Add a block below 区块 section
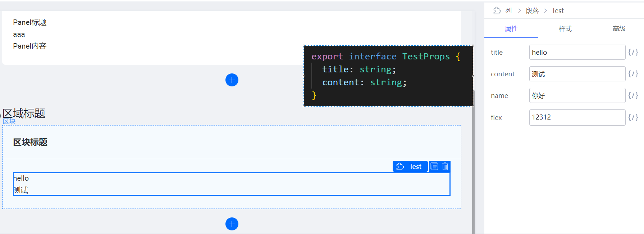Screen dimensions: 644x234 [232, 224]
